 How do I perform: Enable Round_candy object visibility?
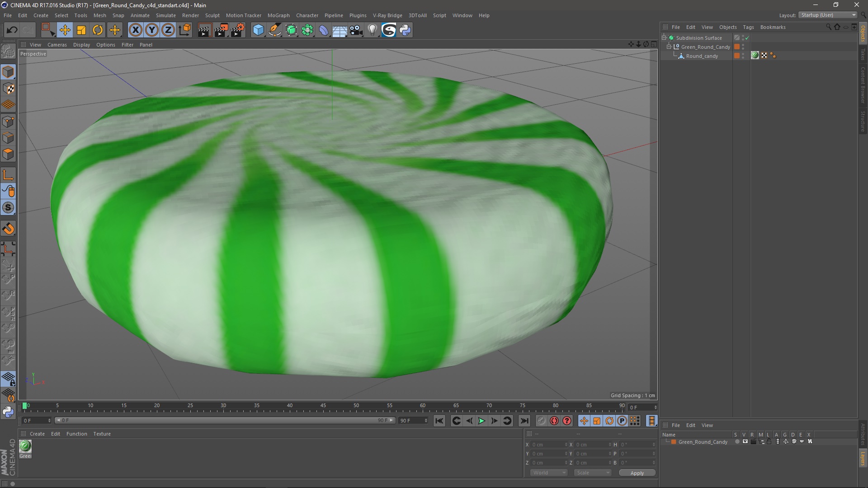[744, 54]
